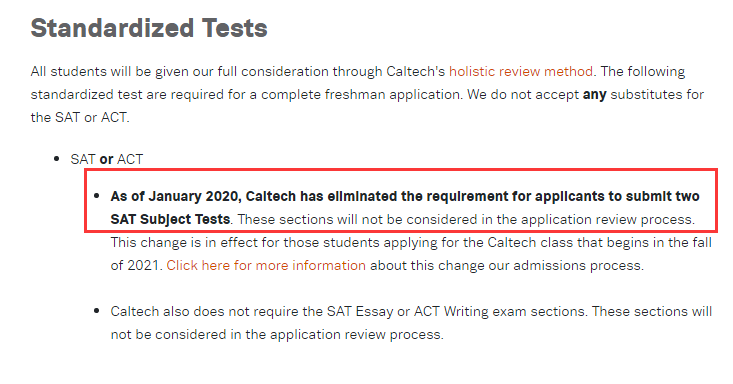Click the bullet marker before 'As of January 2020'

[97, 196]
